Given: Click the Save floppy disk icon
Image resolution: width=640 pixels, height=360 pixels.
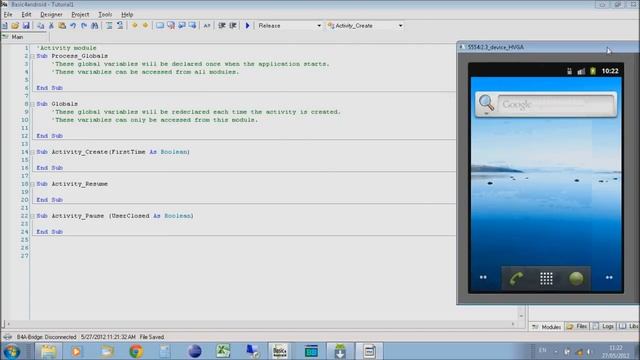Looking at the screenshot, I should [26, 26].
